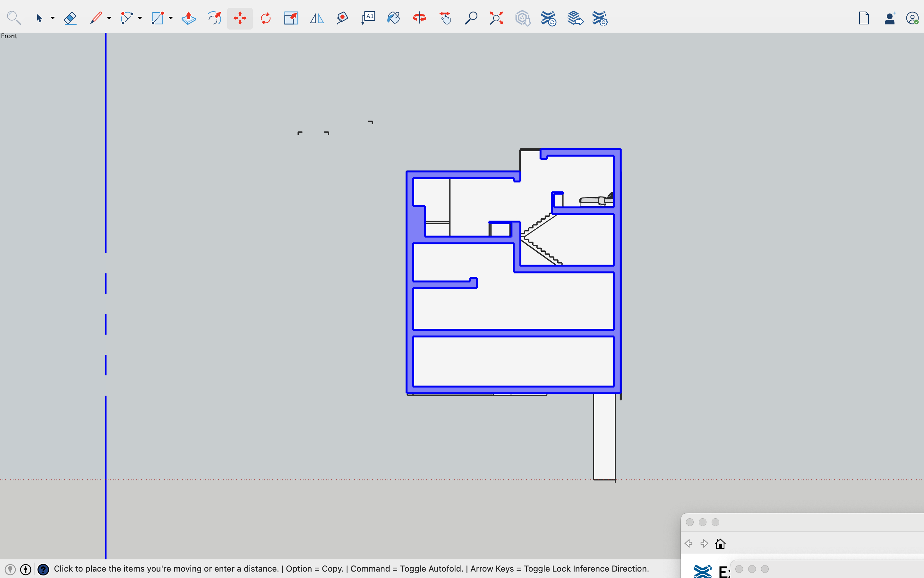The image size is (924, 578).
Task: Click Home in Extension Warehouse window
Action: tap(720, 543)
